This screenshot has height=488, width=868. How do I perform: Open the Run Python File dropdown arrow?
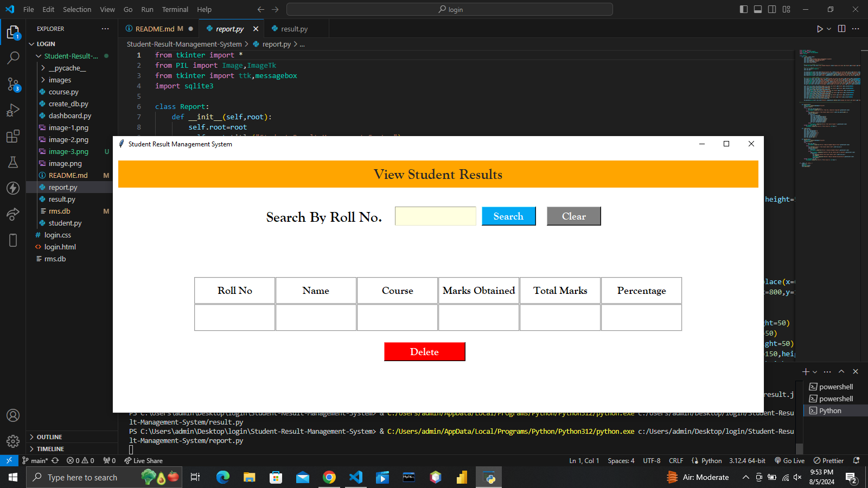coord(829,29)
